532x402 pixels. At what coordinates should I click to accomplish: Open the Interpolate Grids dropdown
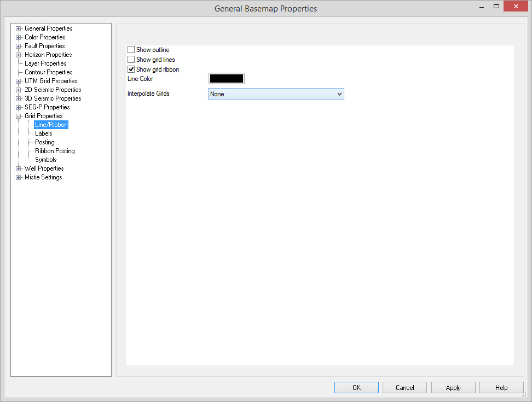click(276, 94)
